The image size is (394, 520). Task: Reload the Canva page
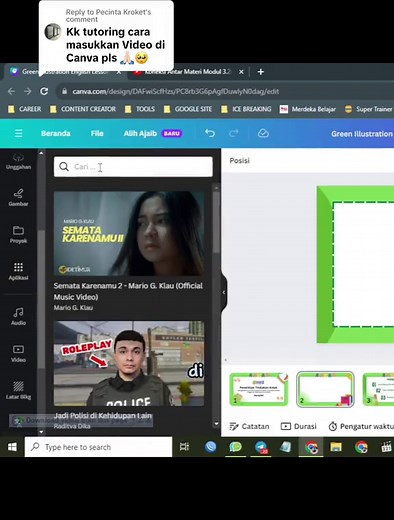(44, 91)
